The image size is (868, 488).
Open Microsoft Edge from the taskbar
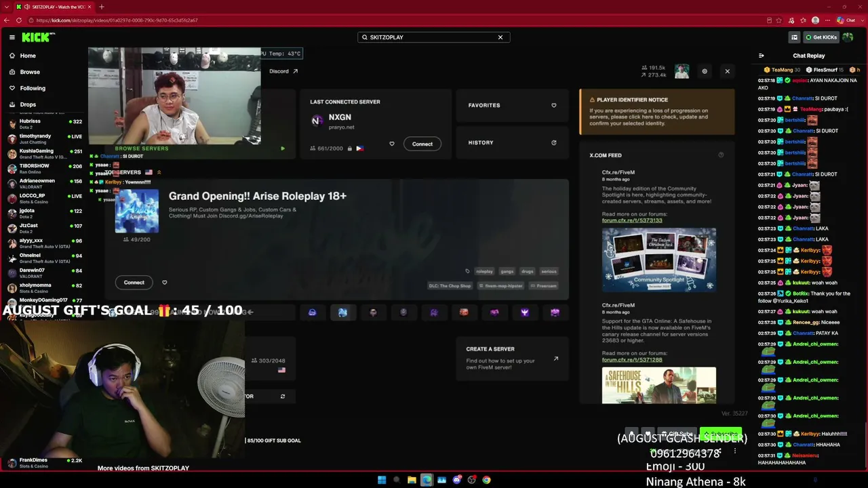tap(427, 480)
